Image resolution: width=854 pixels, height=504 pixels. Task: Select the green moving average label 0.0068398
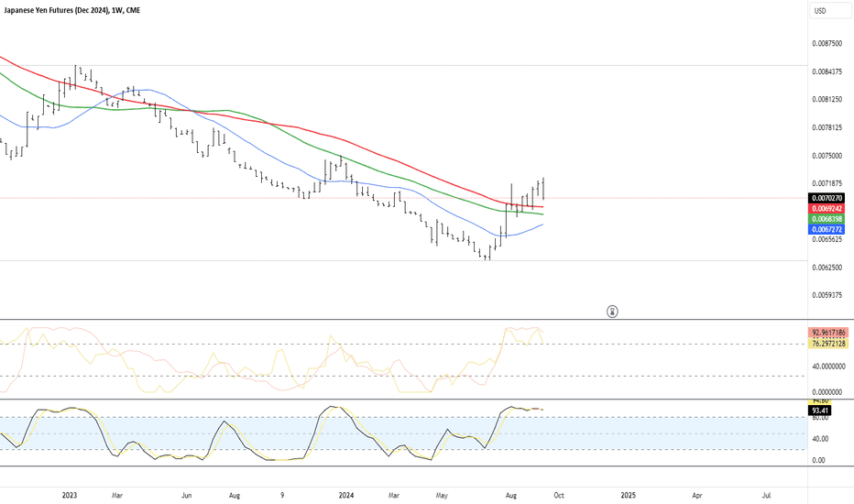[x=827, y=219]
